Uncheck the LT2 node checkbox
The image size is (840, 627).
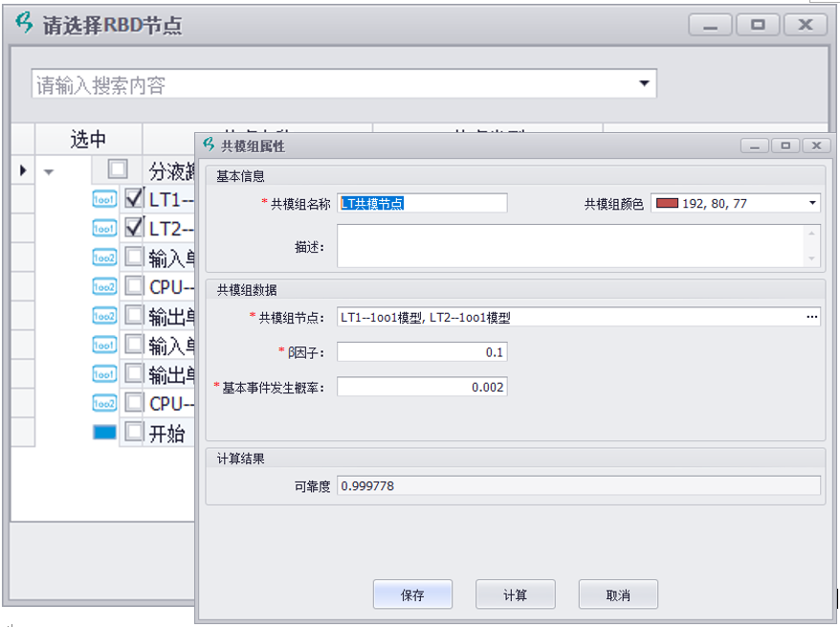click(x=134, y=227)
